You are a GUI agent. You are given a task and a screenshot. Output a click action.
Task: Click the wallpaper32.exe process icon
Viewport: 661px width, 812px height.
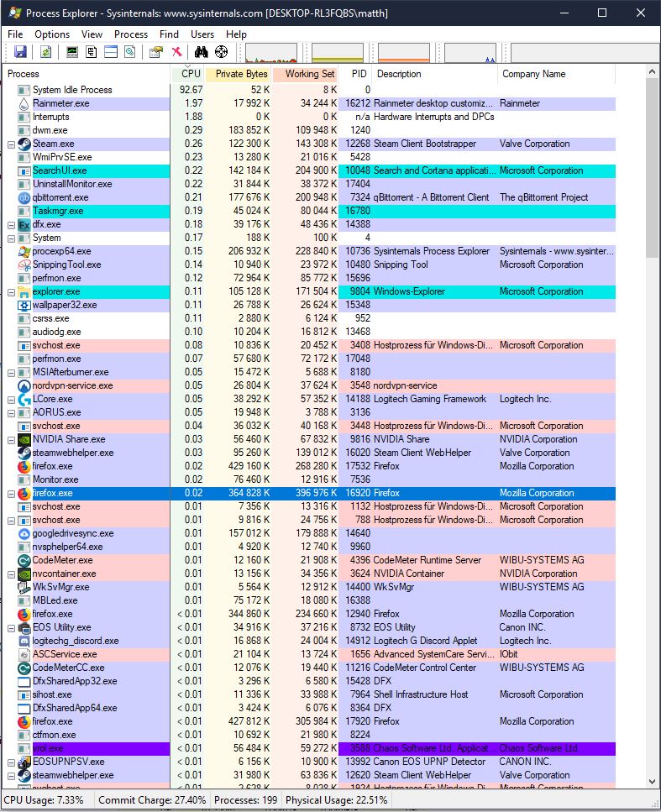pyautogui.click(x=24, y=306)
